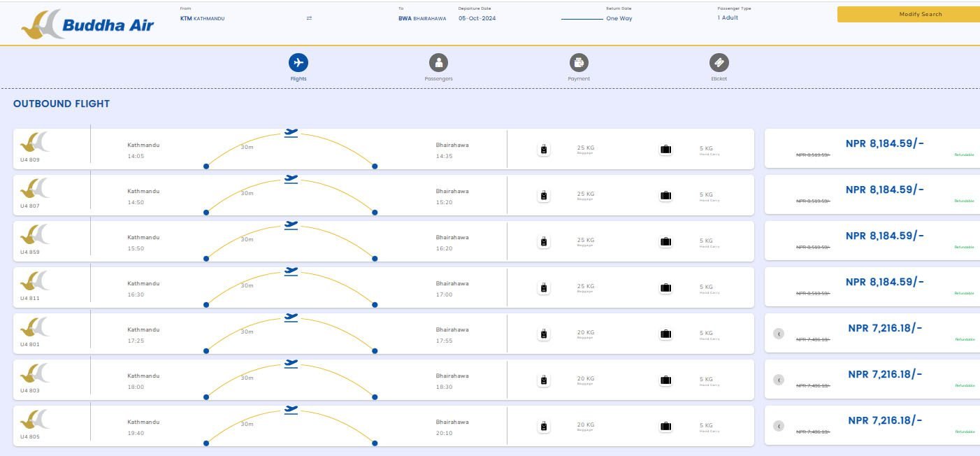The width and height of the screenshot is (980, 456).
Task: Expand fare options arrow for flight U4 805
Action: point(779,426)
